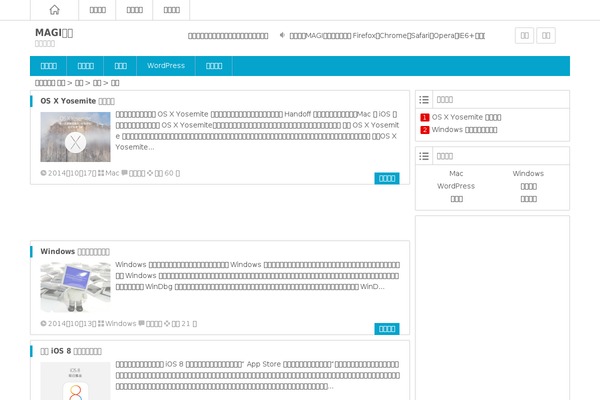Open the sidebar ranked item Windows
Viewport: 600px width, 400px height.
465,129
